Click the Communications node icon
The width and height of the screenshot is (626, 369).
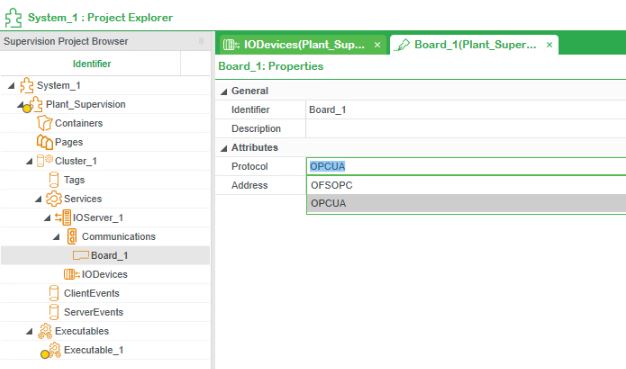[72, 236]
